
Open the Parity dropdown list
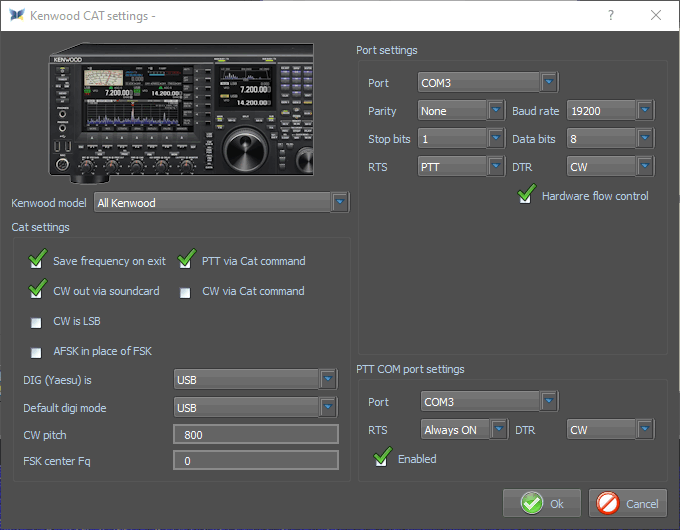[x=496, y=111]
